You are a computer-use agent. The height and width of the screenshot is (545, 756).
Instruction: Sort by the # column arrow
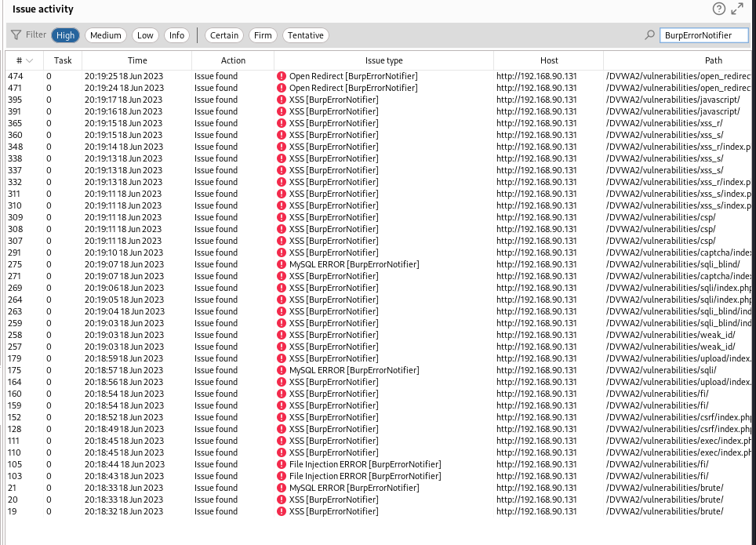click(30, 60)
